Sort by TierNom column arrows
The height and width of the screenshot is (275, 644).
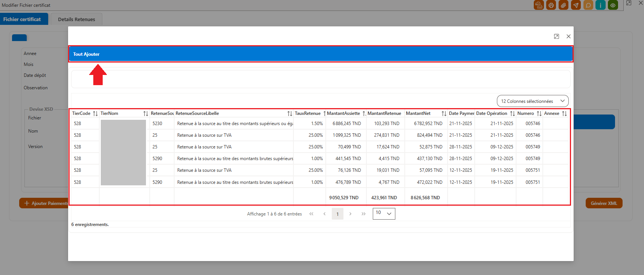coord(146,113)
